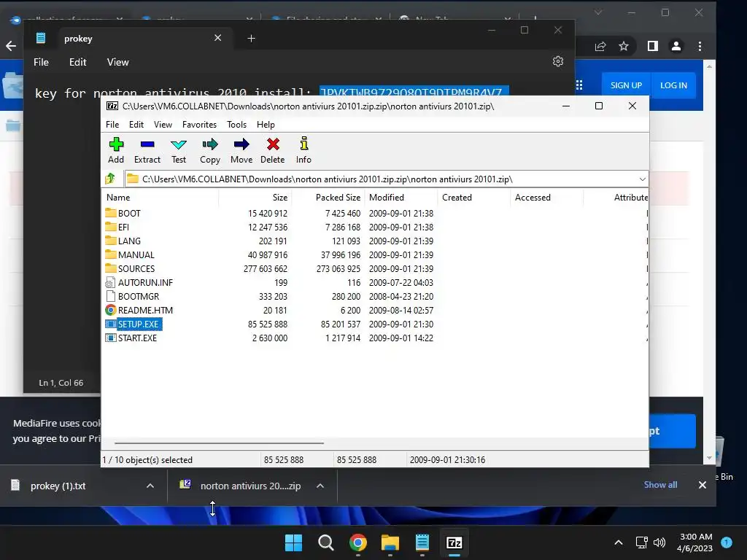Select the START.EXE file
This screenshot has width=747, height=560.
click(137, 338)
